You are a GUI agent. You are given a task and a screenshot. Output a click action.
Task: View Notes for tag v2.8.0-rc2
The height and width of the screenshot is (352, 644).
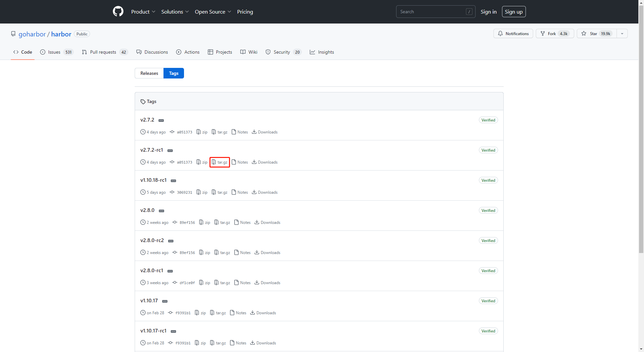point(243,253)
